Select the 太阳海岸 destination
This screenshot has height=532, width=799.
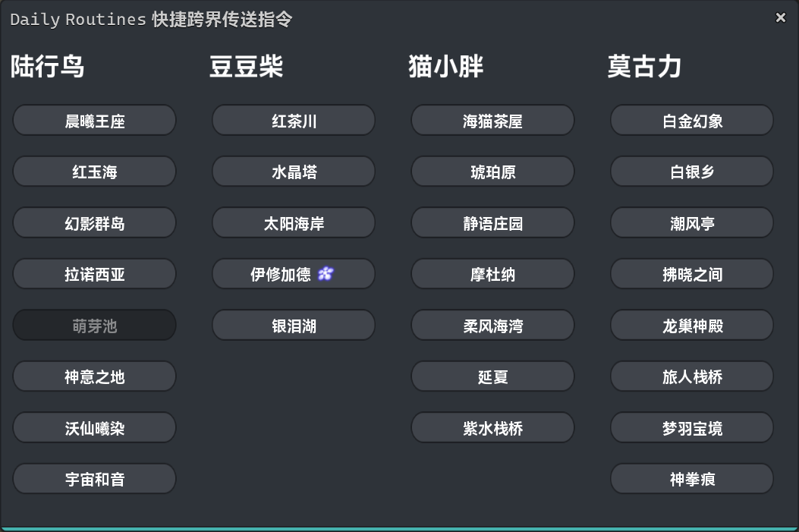click(x=293, y=222)
